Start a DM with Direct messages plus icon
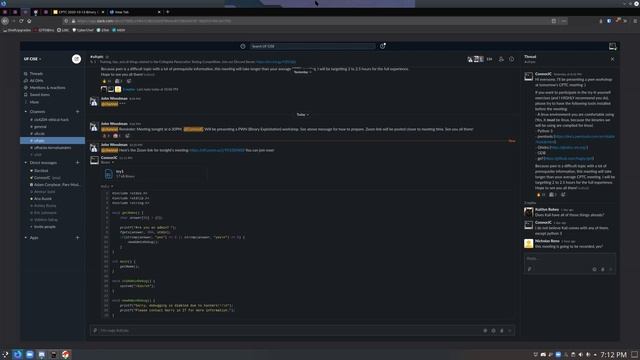This screenshot has height=360, width=640. point(78,162)
